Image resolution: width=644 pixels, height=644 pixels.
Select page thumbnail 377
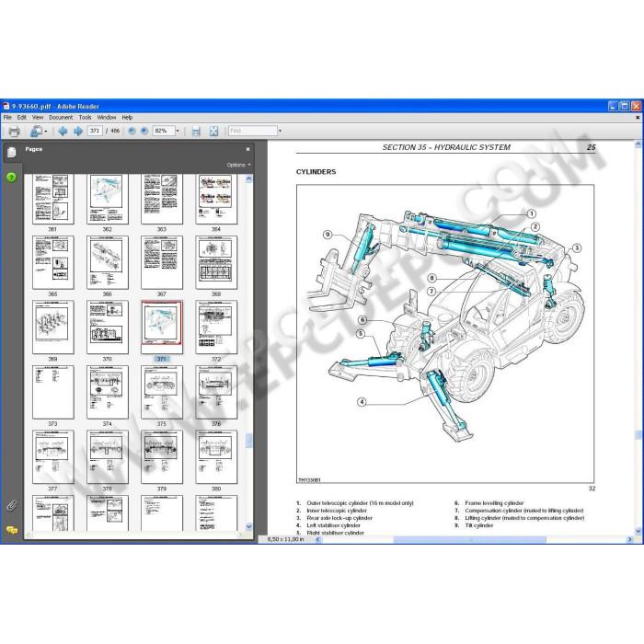pyautogui.click(x=53, y=456)
